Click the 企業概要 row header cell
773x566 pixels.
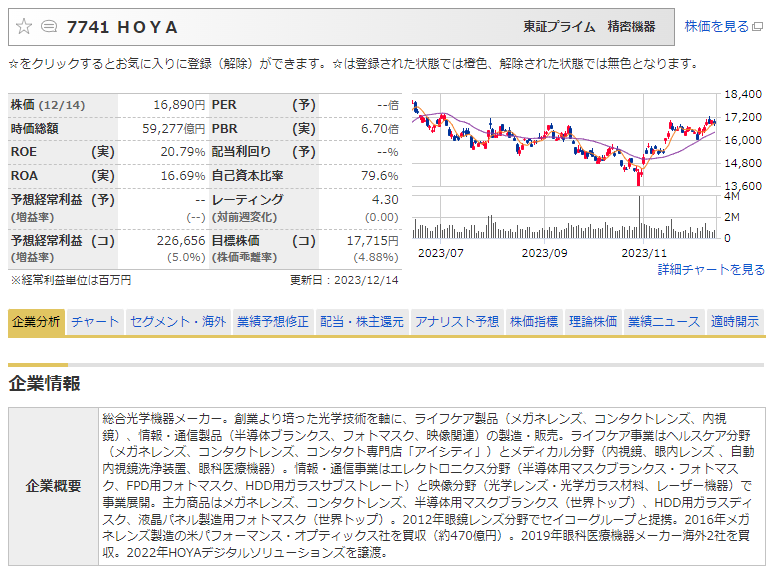click(x=53, y=486)
